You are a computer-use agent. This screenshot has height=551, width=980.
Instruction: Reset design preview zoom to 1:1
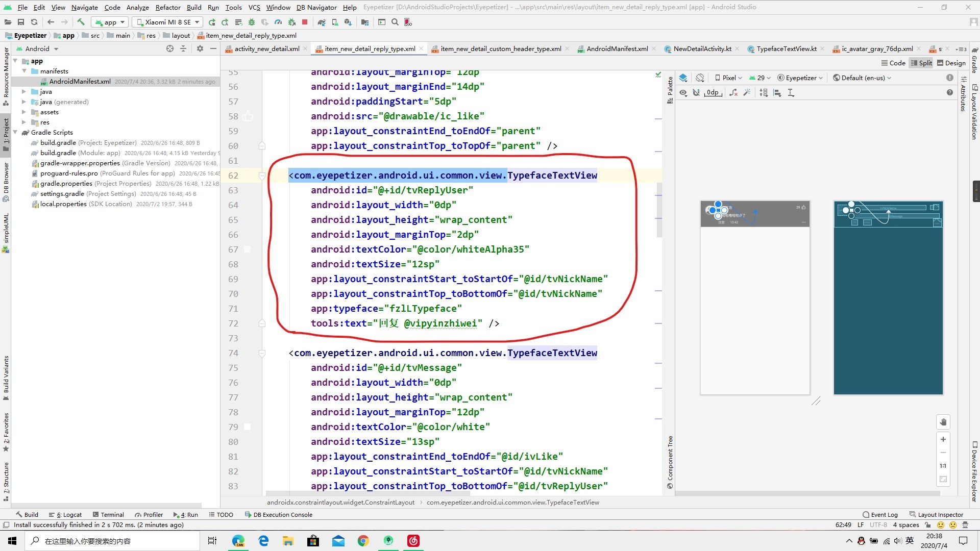(x=943, y=466)
